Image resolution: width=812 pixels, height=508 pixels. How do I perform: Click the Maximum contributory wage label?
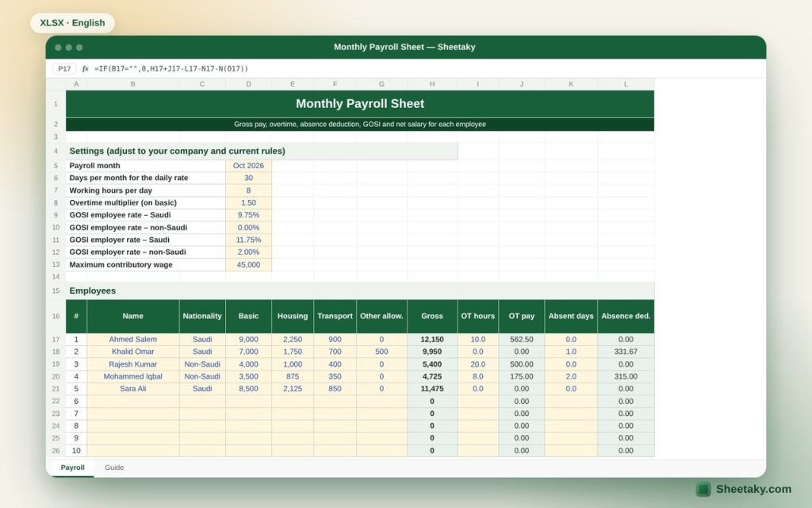pyautogui.click(x=146, y=264)
